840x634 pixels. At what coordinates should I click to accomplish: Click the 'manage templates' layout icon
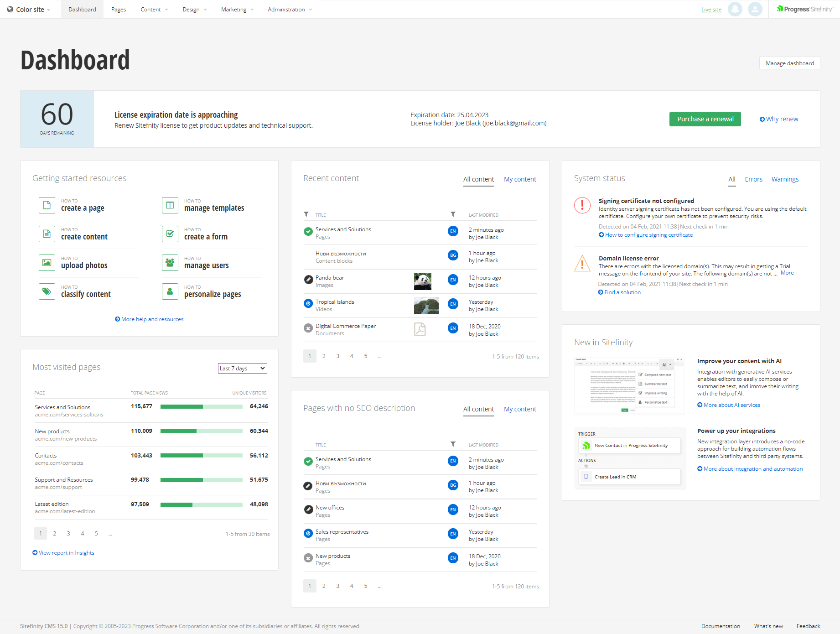pos(170,205)
